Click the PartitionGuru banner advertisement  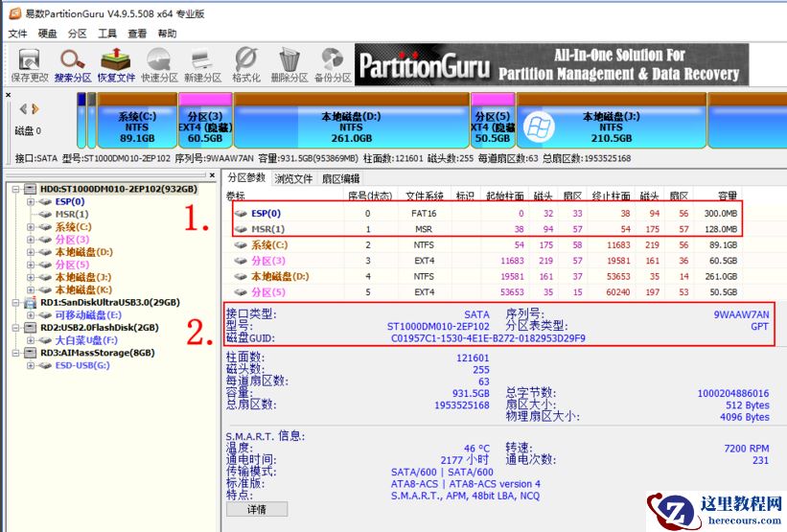click(x=551, y=65)
